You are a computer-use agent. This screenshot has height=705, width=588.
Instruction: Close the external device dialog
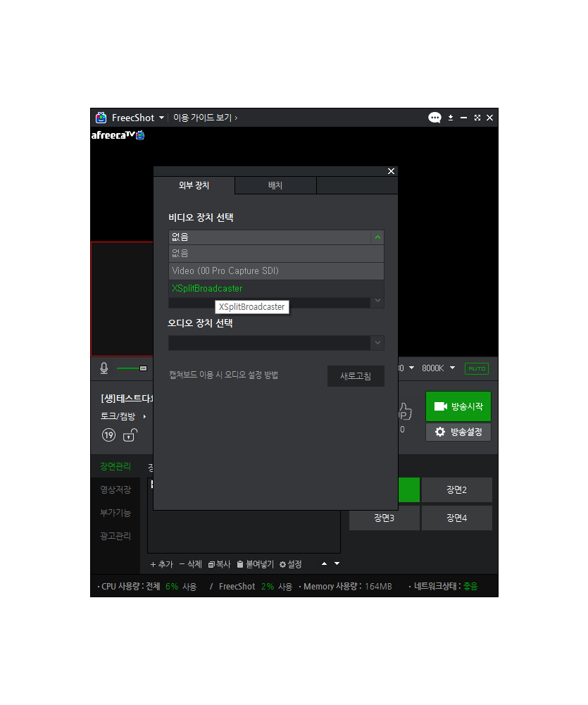click(391, 171)
